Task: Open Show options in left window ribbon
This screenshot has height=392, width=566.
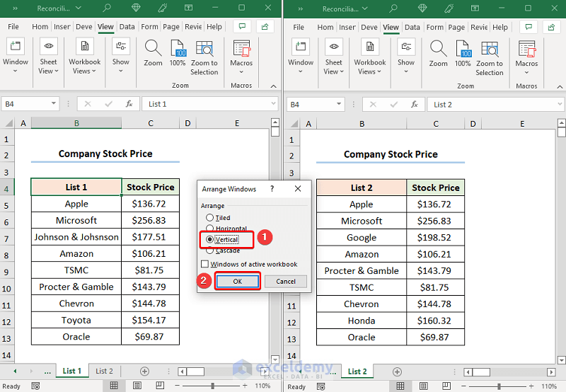Action: tap(120, 56)
